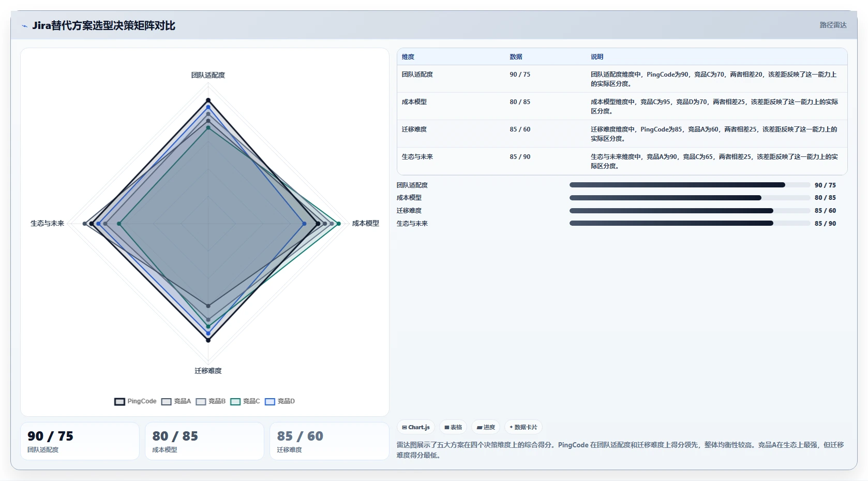Click the 85 / 60 table cell
Screen dimensions: 868x481
tap(520, 129)
